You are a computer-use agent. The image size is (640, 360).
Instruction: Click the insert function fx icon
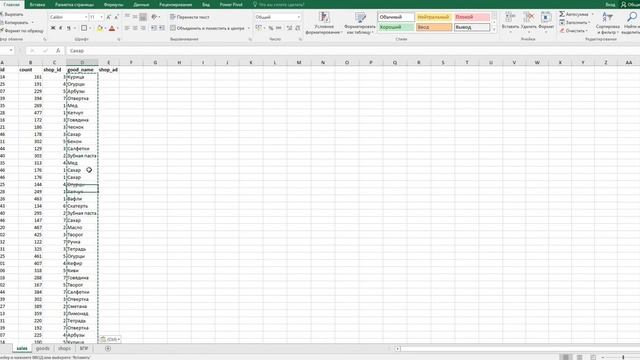(58, 51)
